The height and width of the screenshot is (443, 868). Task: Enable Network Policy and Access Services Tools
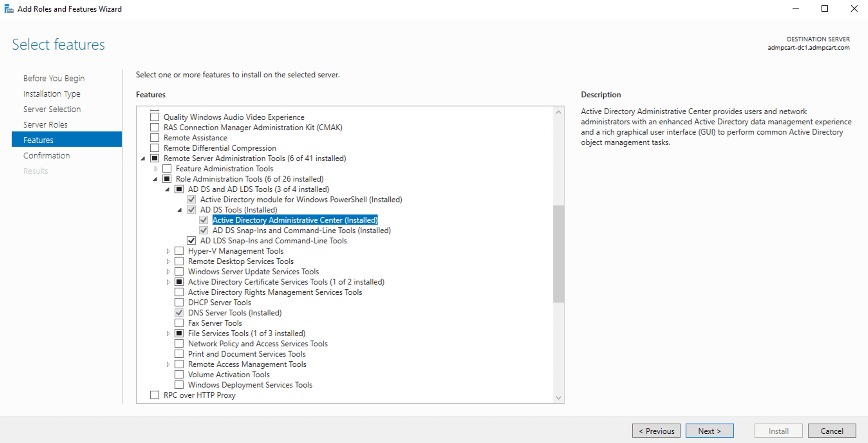pyautogui.click(x=179, y=343)
